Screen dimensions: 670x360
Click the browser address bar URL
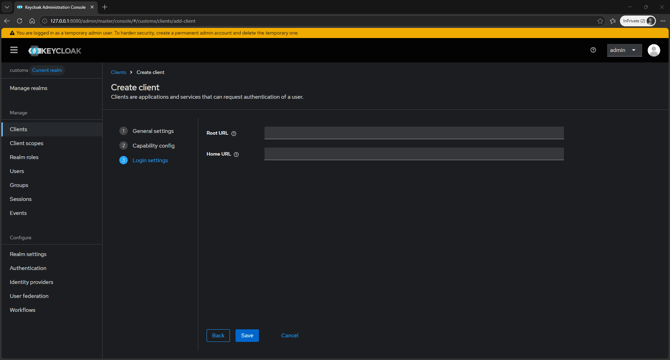tap(123, 21)
